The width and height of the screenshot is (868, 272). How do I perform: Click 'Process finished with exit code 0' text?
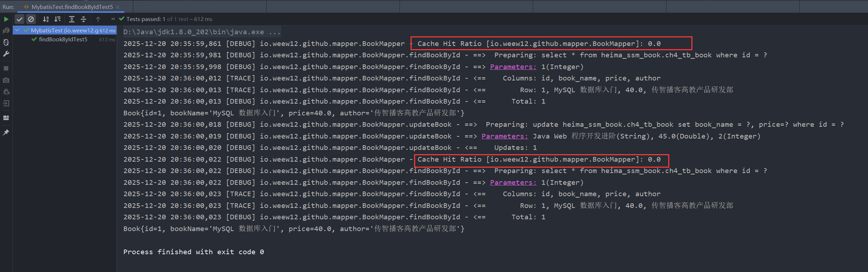194,252
